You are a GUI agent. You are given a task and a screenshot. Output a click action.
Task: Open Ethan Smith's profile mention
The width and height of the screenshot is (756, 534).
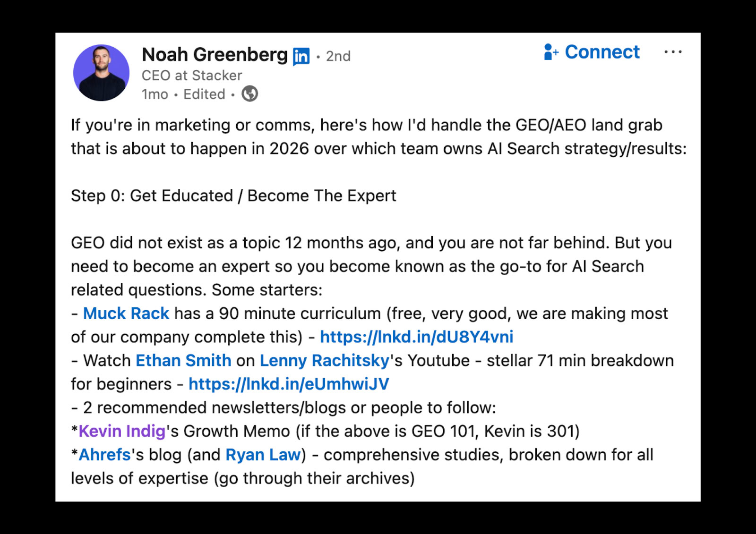coord(183,361)
